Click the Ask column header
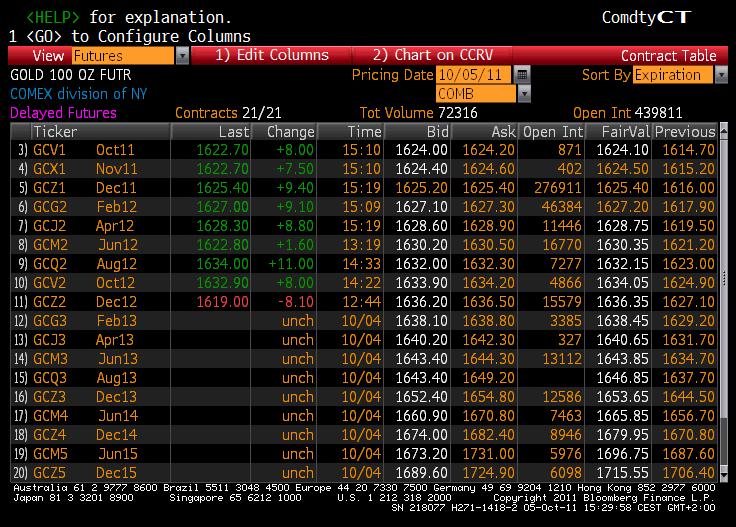 [484, 132]
